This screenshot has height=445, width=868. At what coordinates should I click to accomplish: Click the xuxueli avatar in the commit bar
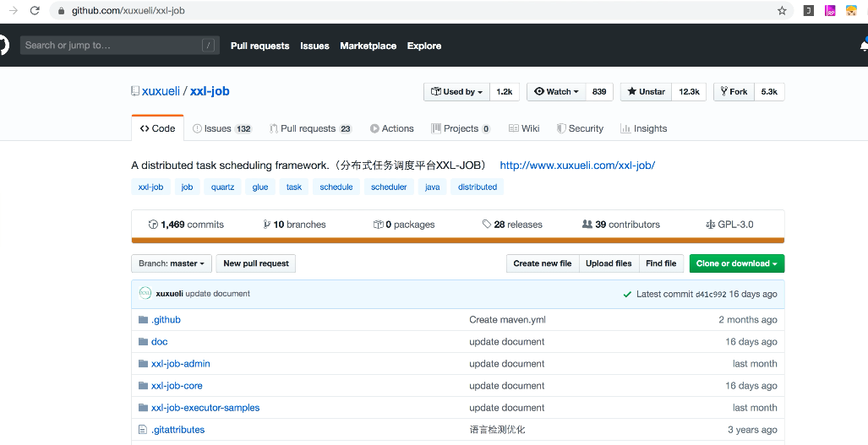[145, 294]
